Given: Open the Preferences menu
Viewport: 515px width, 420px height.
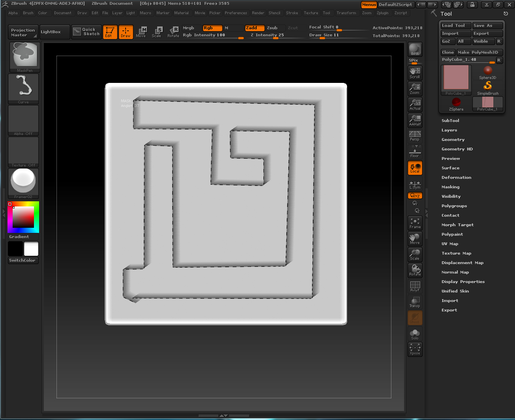Looking at the screenshot, I should pos(236,13).
